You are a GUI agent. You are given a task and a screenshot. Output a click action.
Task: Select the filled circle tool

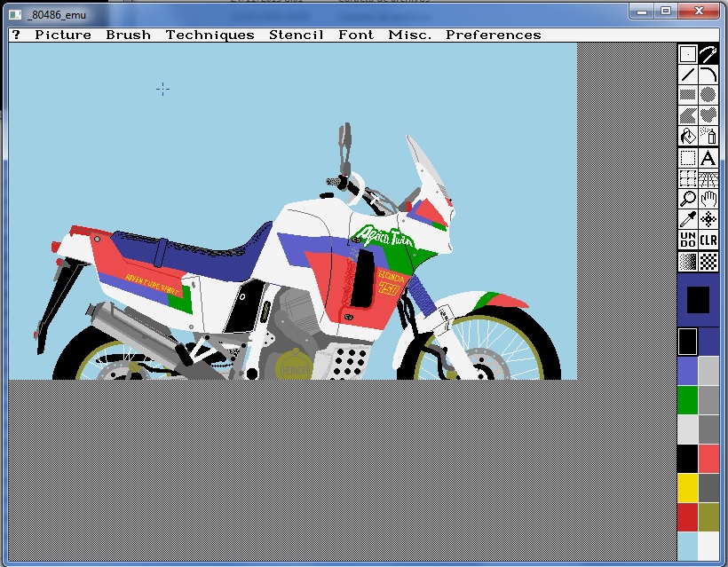point(708,95)
